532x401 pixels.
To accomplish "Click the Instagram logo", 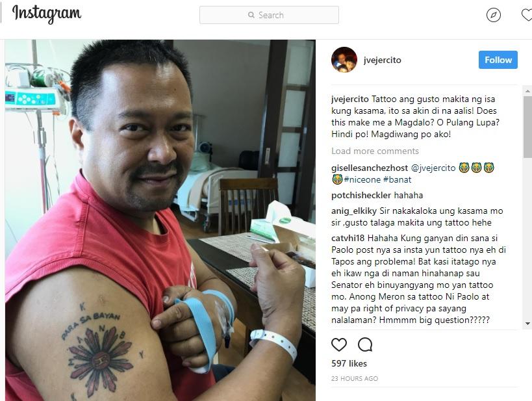I will pyautogui.click(x=47, y=14).
